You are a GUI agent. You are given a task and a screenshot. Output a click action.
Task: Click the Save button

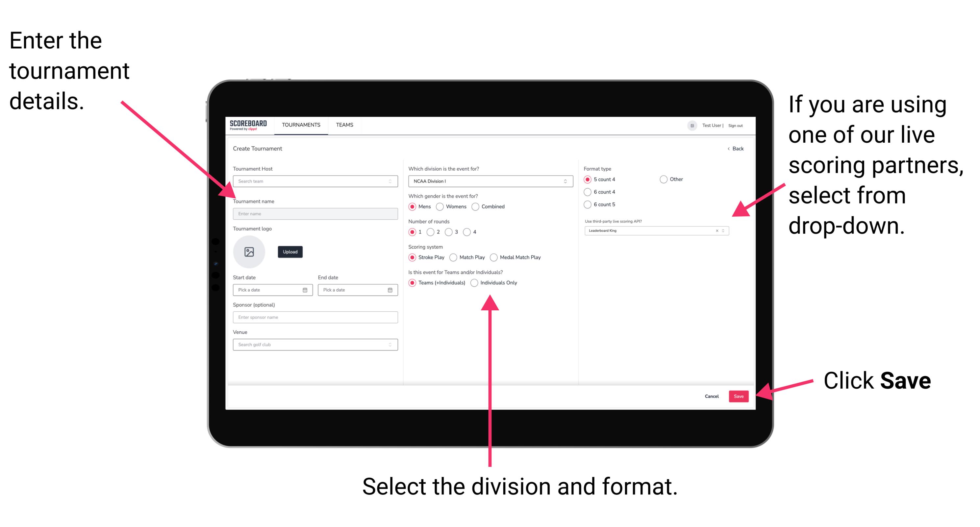point(740,396)
